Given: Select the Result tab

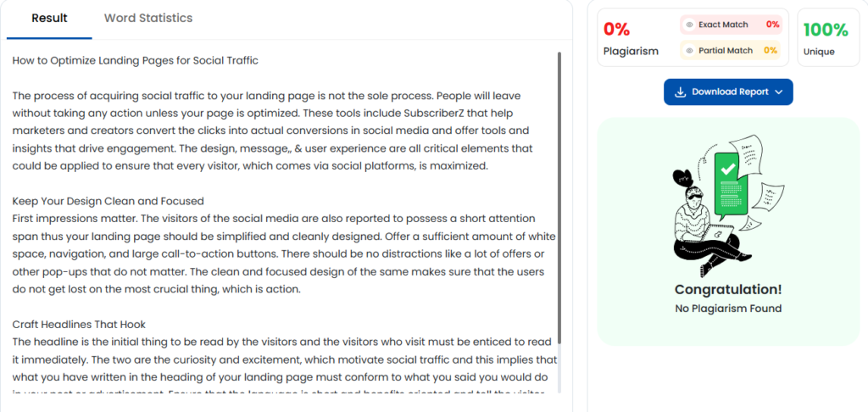Looking at the screenshot, I should pyautogui.click(x=49, y=18).
